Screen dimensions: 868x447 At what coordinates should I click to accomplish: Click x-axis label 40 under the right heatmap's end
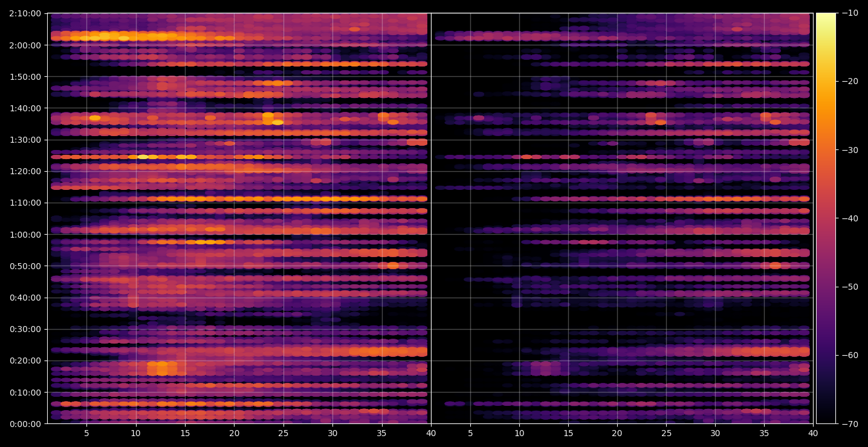coord(813,433)
